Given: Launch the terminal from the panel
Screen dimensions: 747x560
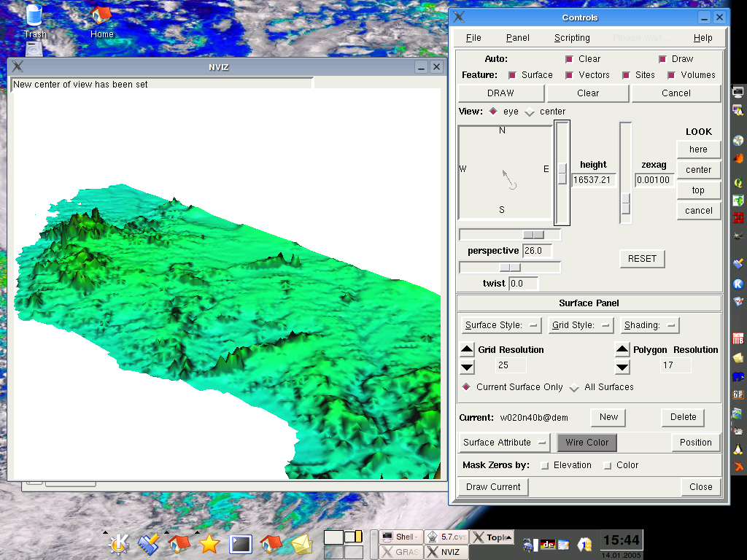Looking at the screenshot, I should (241, 544).
